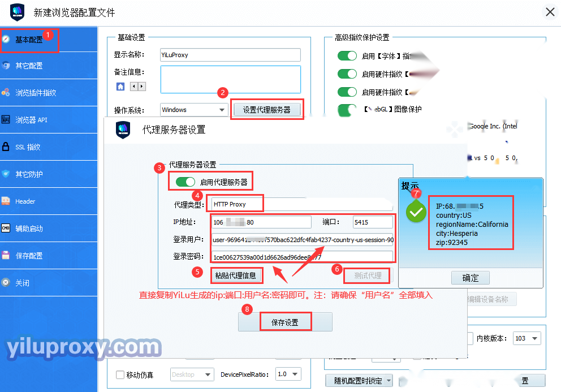Click the 关闭 round X icon in sidebar
This screenshot has width=561, height=392.
pyautogui.click(x=6, y=282)
